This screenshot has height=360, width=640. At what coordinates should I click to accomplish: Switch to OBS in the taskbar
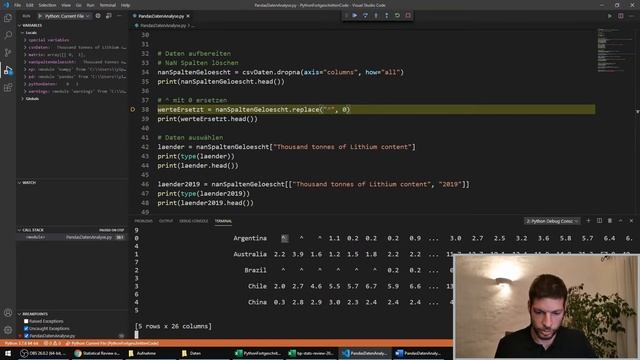[x=42, y=353]
